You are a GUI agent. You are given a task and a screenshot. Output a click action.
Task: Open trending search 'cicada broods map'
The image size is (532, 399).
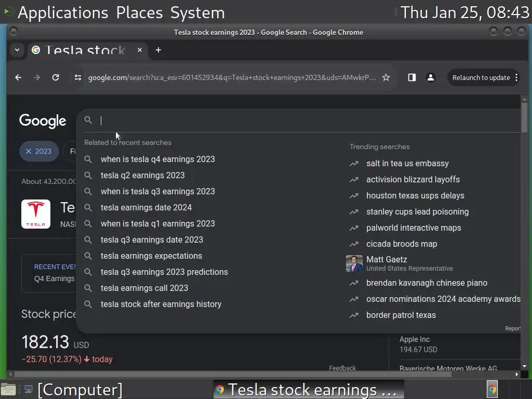click(x=402, y=244)
